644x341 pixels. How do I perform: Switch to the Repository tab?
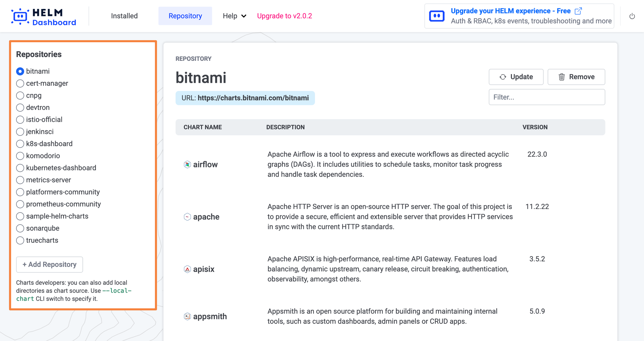(x=185, y=16)
